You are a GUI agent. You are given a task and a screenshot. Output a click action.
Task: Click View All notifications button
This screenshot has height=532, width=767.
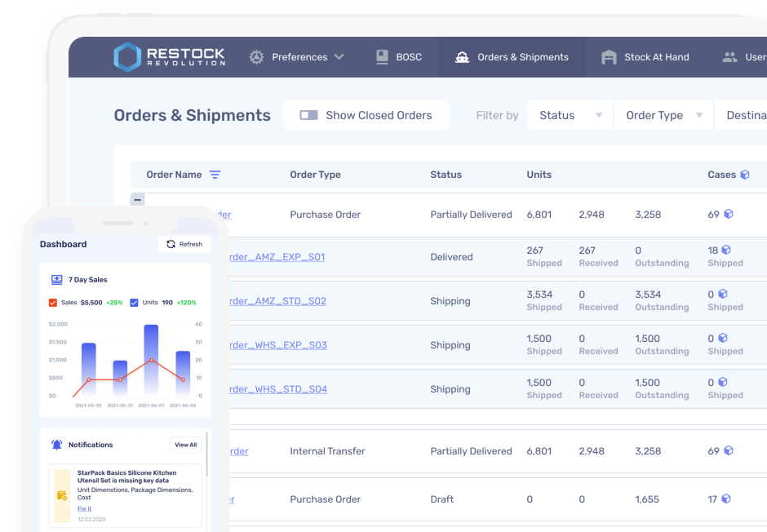click(186, 445)
